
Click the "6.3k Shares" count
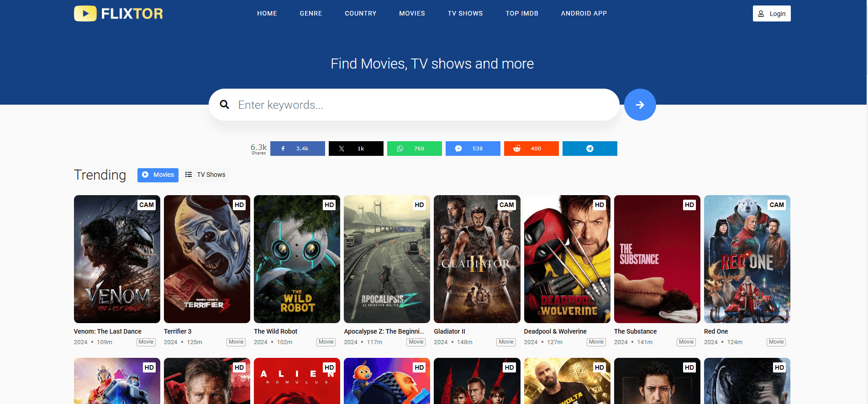(258, 149)
